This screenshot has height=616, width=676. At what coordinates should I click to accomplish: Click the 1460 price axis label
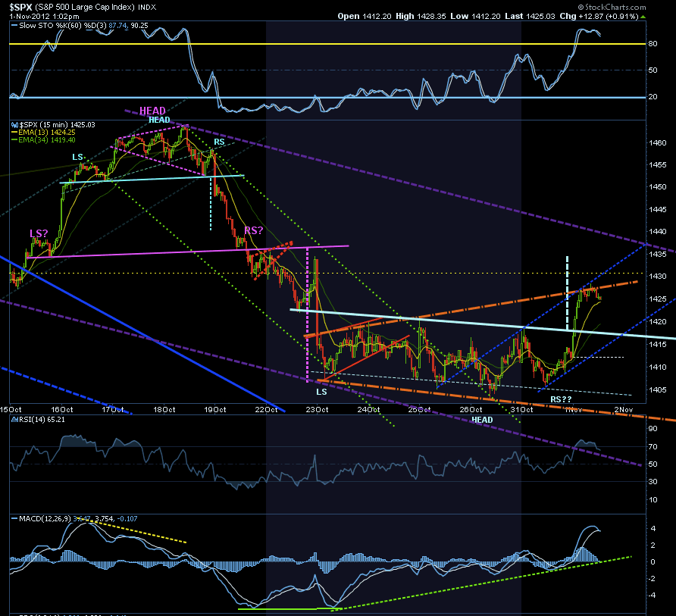tap(658, 142)
